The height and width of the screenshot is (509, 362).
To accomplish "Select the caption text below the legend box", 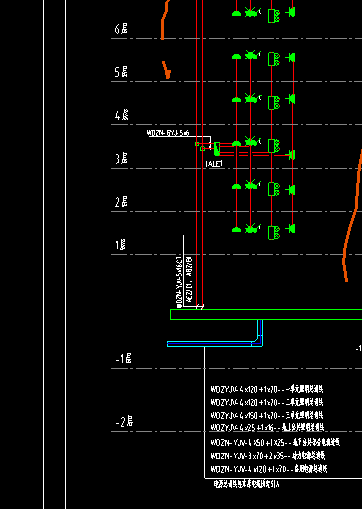I will pos(246,484).
